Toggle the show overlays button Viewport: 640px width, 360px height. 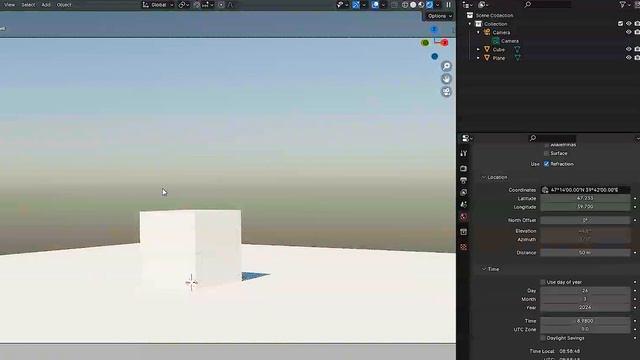(375, 5)
